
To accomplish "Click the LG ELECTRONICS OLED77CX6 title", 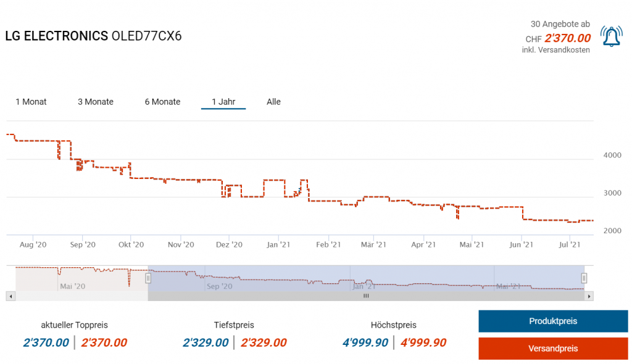I will click(93, 36).
